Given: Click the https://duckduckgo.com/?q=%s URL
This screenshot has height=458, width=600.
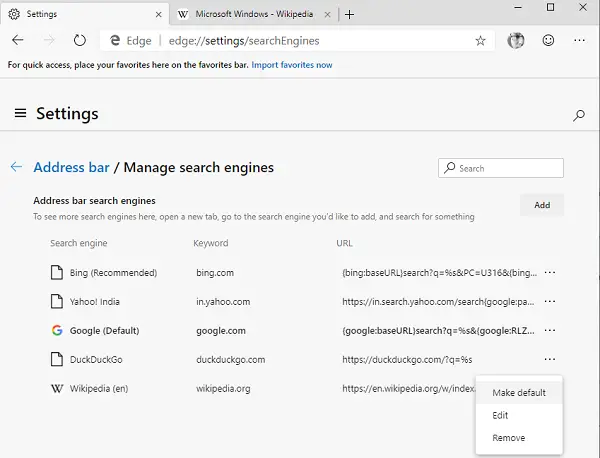Looking at the screenshot, I should [407, 360].
